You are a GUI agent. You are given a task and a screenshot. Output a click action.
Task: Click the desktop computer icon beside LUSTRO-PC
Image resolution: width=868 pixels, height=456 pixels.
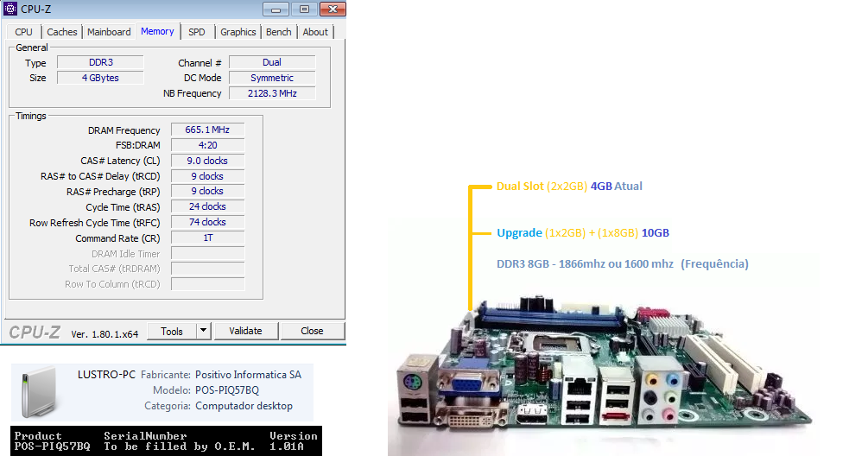(x=39, y=392)
